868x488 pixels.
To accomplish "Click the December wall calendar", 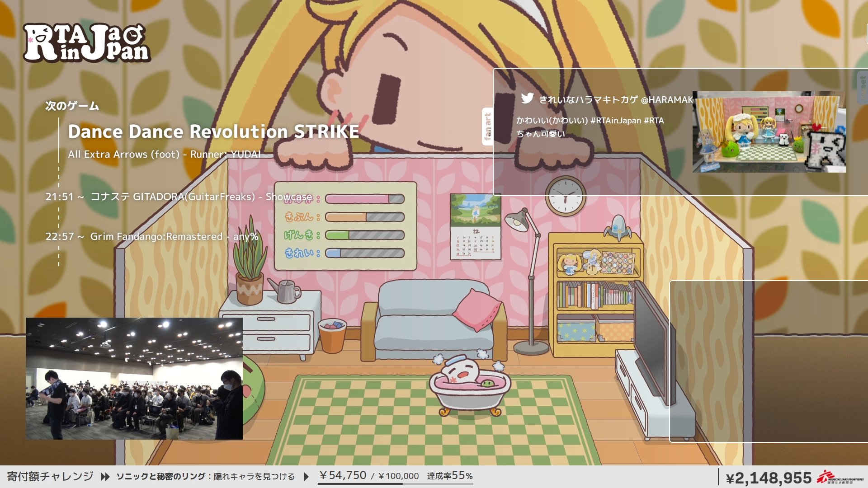I will click(x=475, y=227).
